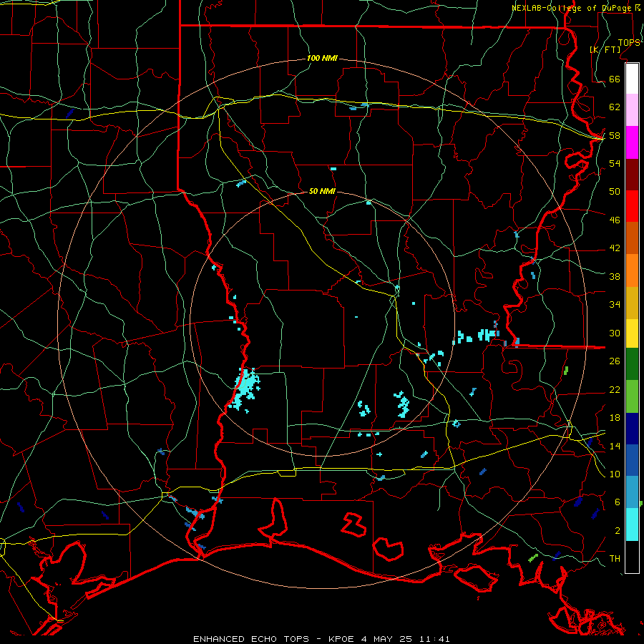Click the legend value '34'
The image size is (644, 644).
tap(615, 305)
